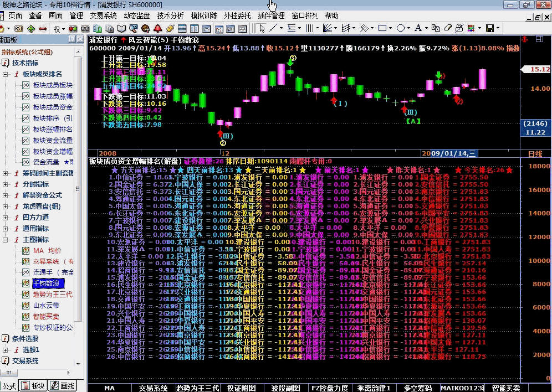Click the open book icon in toolbar
This screenshot has width=552, height=392.
121,28
